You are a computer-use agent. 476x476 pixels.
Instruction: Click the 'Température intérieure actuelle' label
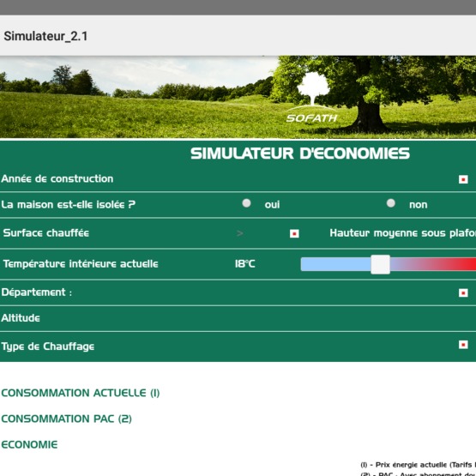click(x=81, y=264)
